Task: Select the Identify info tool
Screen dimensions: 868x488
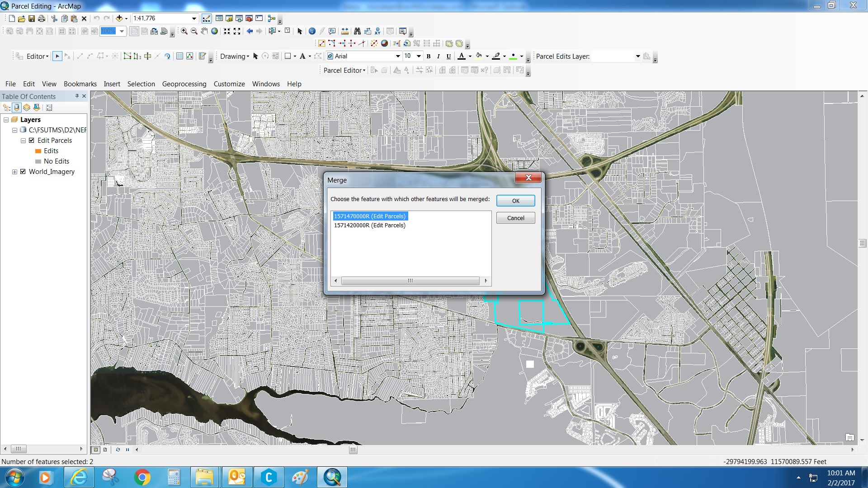Action: pos(312,31)
